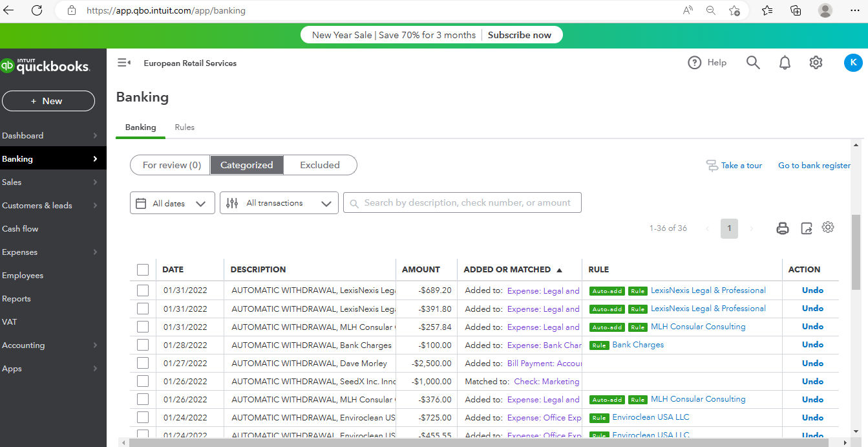The height and width of the screenshot is (447, 868).
Task: Add page to favorites star icon
Action: point(734,10)
